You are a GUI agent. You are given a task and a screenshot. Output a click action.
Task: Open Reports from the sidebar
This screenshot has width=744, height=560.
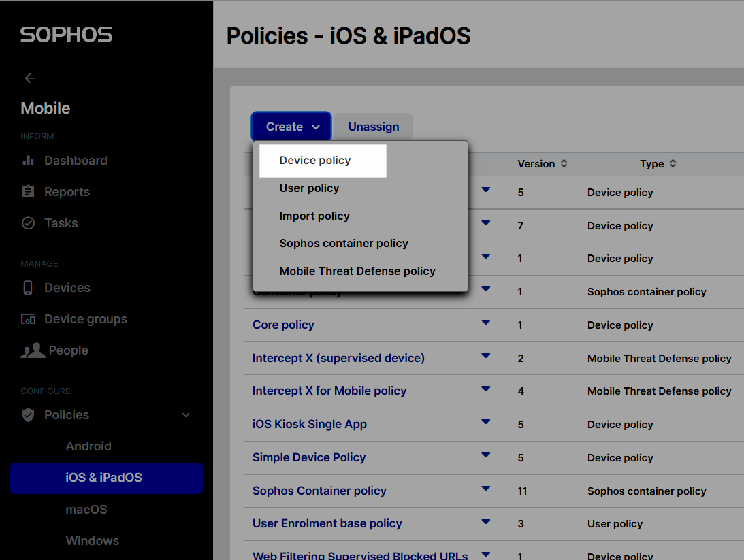[x=67, y=192]
